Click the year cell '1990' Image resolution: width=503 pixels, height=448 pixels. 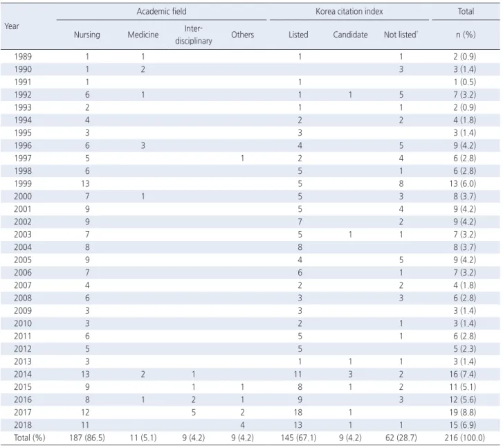23,69
